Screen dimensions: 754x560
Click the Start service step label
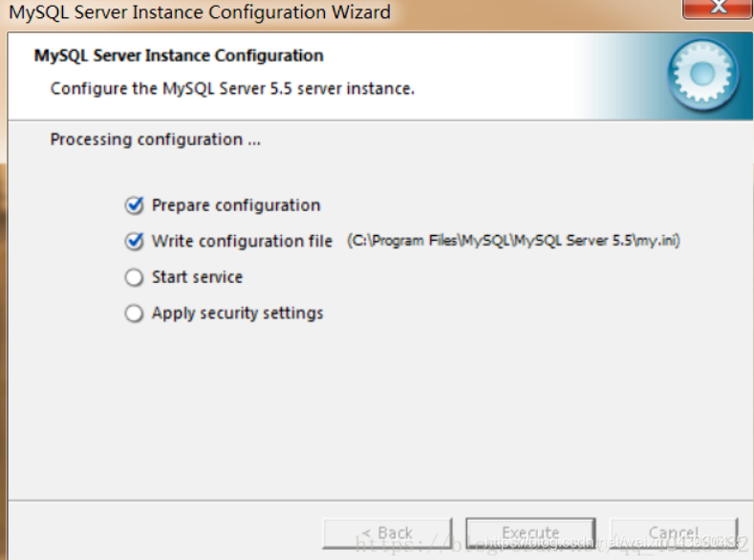[197, 277]
